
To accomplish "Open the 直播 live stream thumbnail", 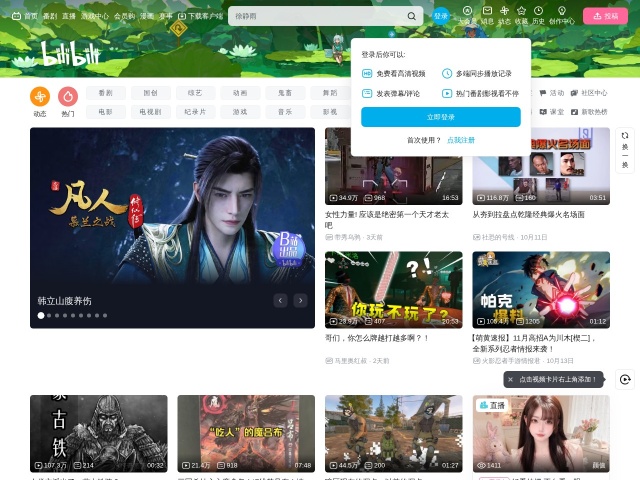I will (541, 433).
